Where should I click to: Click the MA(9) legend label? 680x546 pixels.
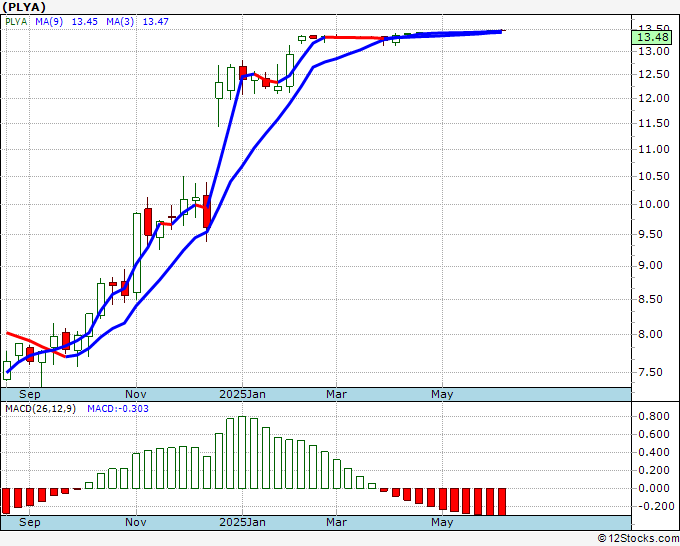tap(49, 22)
